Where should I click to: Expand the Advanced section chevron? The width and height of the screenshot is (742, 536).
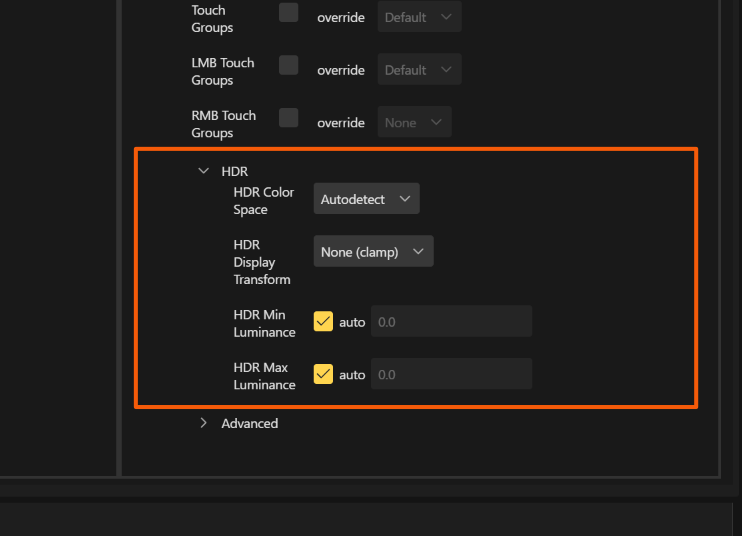[x=204, y=423]
